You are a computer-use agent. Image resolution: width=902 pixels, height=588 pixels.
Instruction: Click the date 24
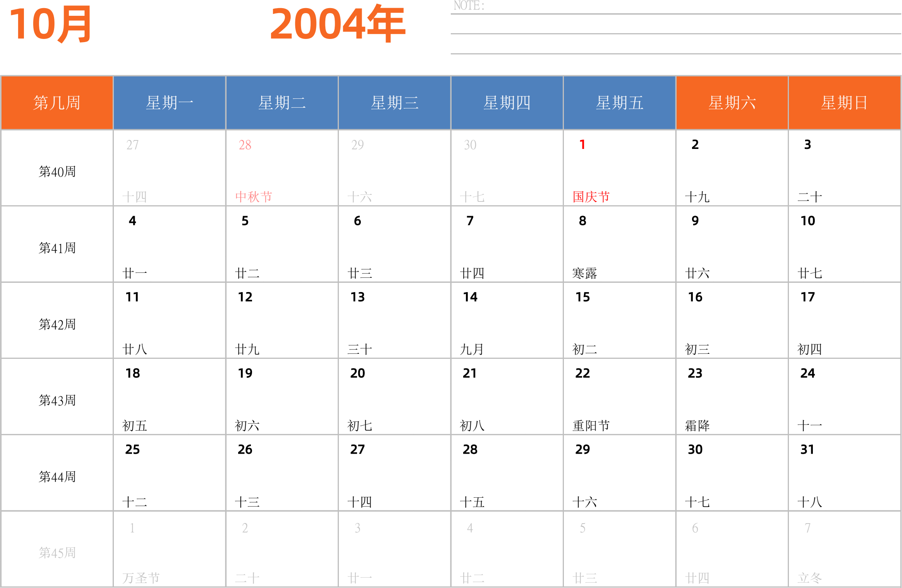[x=808, y=373]
